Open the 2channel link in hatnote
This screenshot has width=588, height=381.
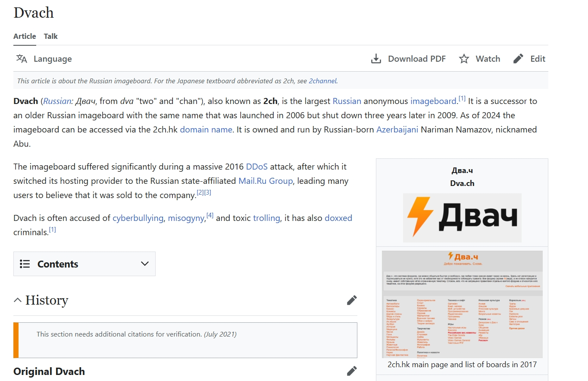click(x=322, y=81)
